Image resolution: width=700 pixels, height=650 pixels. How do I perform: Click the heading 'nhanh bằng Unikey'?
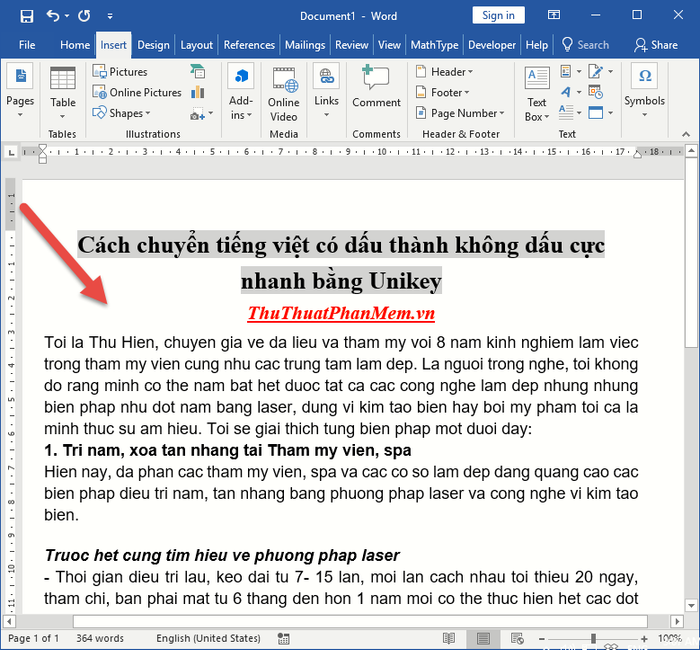tap(341, 281)
